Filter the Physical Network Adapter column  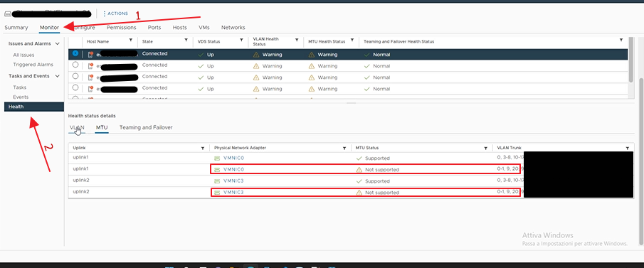pos(344,148)
